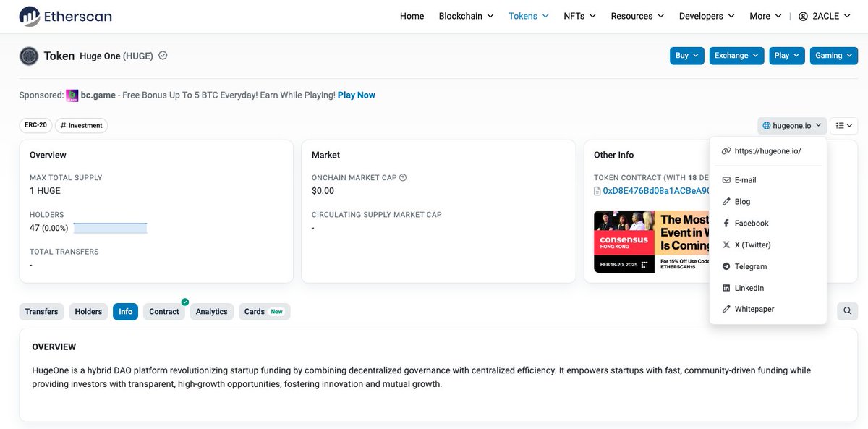Image resolution: width=868 pixels, height=429 pixels.
Task: Open the Exchange dropdown button
Action: 736,56
